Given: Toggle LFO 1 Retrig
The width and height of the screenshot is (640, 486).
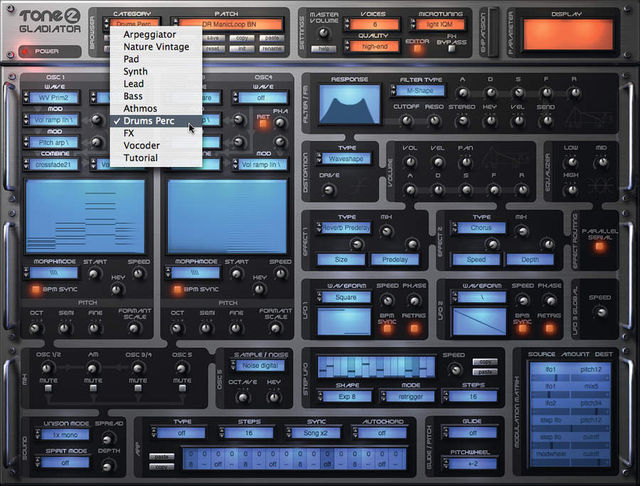Looking at the screenshot, I should [414, 329].
